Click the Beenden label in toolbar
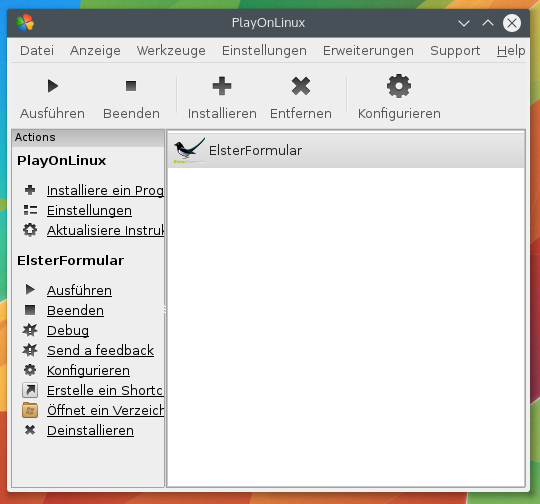 tap(131, 114)
